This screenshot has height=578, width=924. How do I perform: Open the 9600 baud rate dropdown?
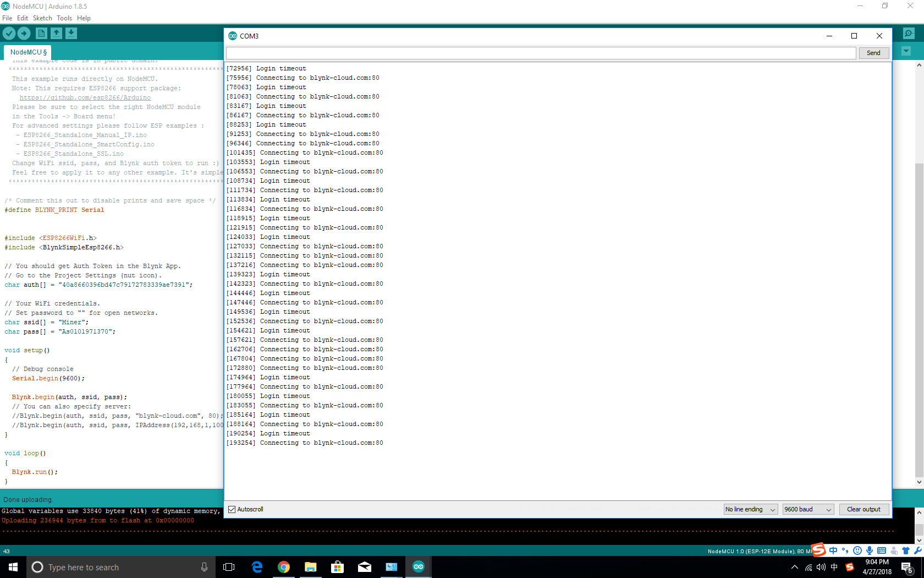[809, 509]
